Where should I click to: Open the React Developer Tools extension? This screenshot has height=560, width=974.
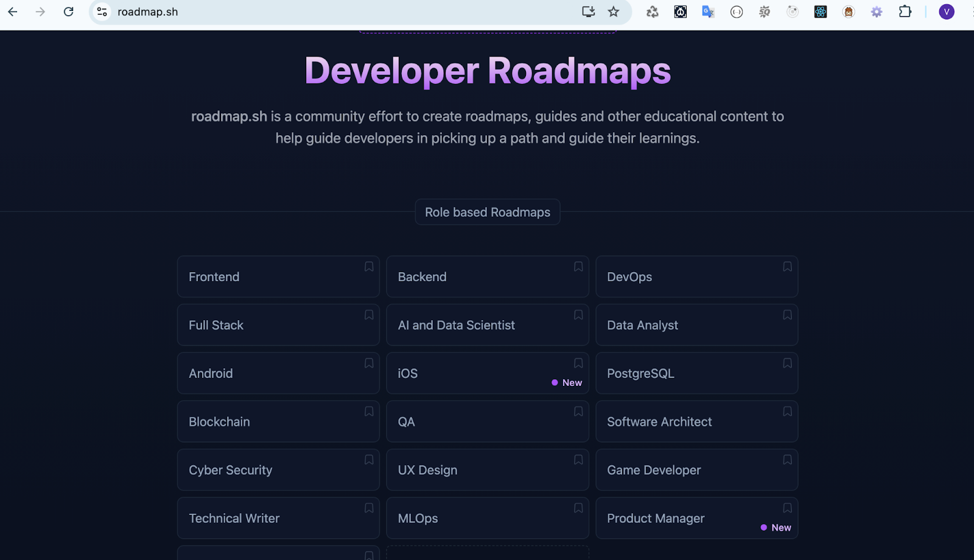point(821,12)
